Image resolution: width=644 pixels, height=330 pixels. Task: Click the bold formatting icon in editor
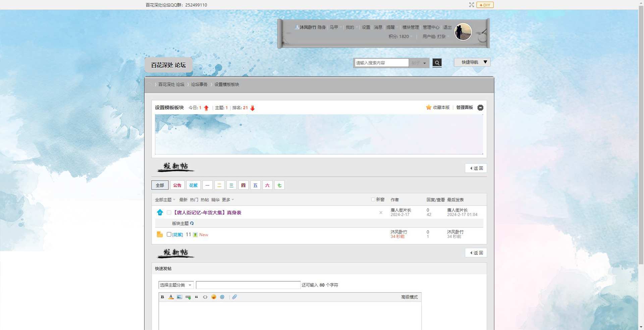pyautogui.click(x=162, y=297)
